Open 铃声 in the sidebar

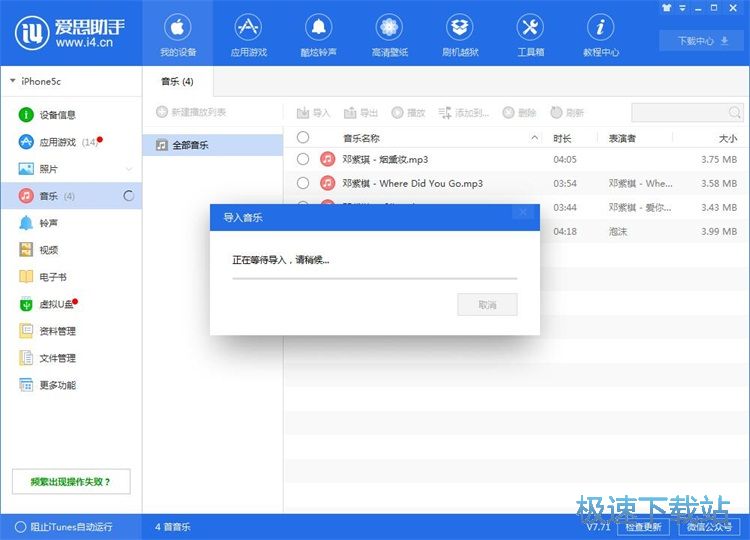38,223
